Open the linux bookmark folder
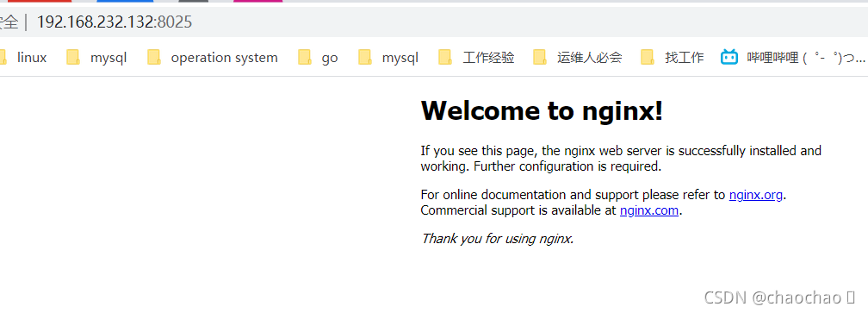This screenshot has height=313, width=868. 24,57
